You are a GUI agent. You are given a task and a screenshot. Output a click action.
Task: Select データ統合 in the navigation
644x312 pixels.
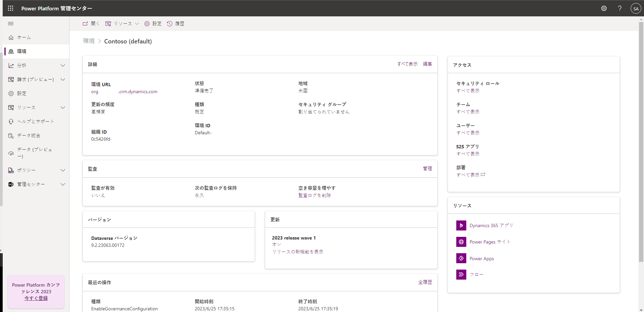tap(36, 136)
